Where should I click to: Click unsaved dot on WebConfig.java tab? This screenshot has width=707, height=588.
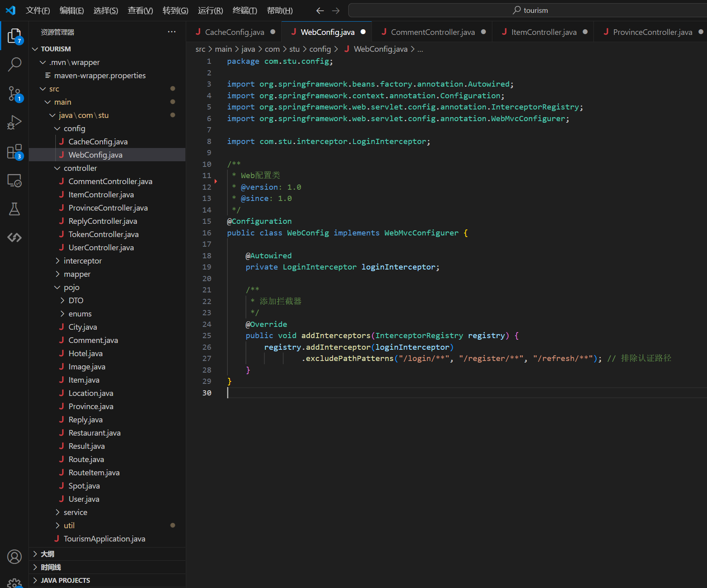[x=363, y=32]
